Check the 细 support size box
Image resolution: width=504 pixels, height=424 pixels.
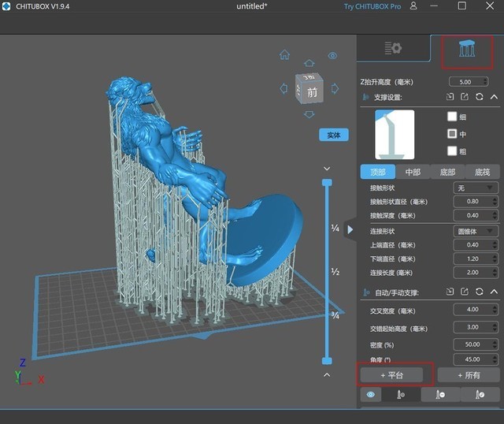pos(452,116)
